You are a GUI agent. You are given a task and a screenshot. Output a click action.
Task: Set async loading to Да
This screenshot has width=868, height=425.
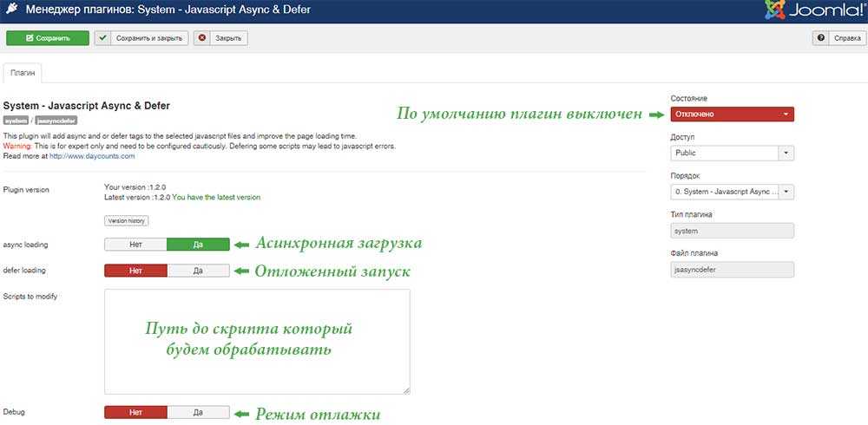[198, 245]
